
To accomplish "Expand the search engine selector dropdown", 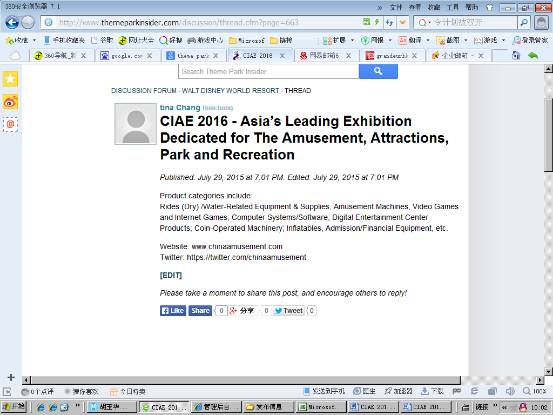I will 430,23.
